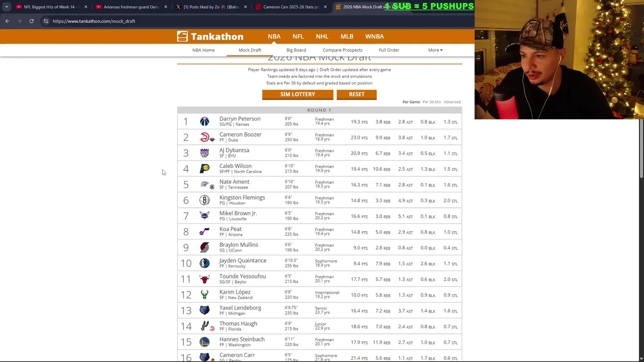Click Warriors logo at pick 15
Image resolution: width=644 pixels, height=362 pixels.
point(204,342)
